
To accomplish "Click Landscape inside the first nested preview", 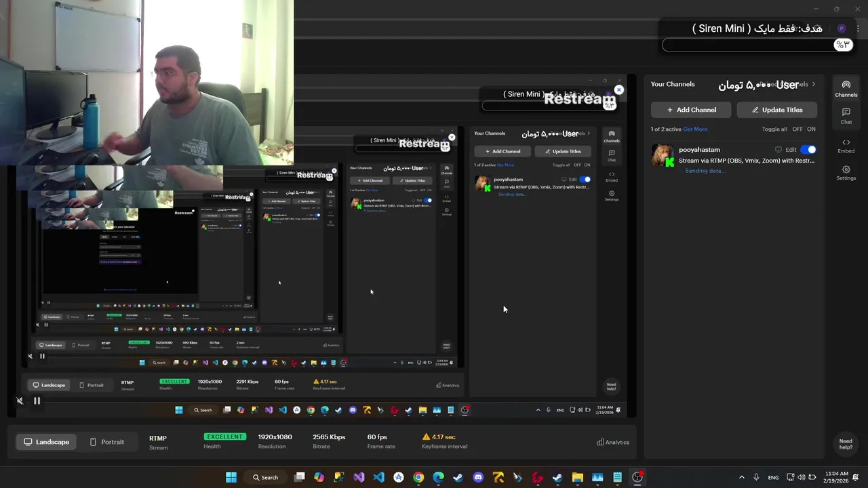I will tap(48, 385).
